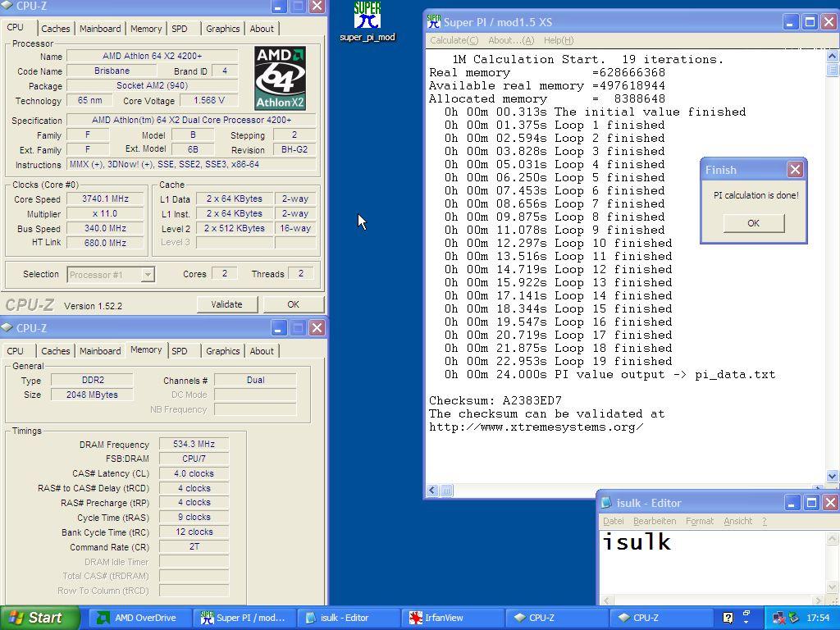Click the Loop 19 finished line
Screen dimensions: 840x630
(x=558, y=361)
